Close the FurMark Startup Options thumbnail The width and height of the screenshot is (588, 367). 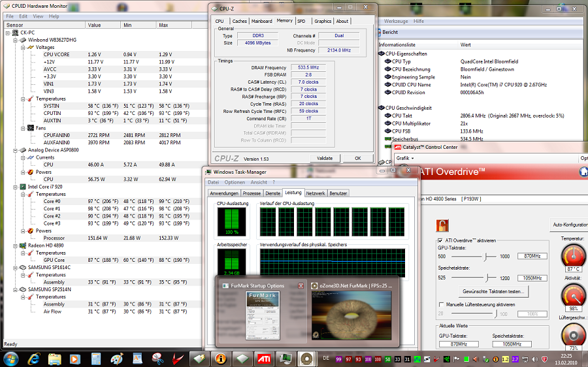pyautogui.click(x=301, y=285)
